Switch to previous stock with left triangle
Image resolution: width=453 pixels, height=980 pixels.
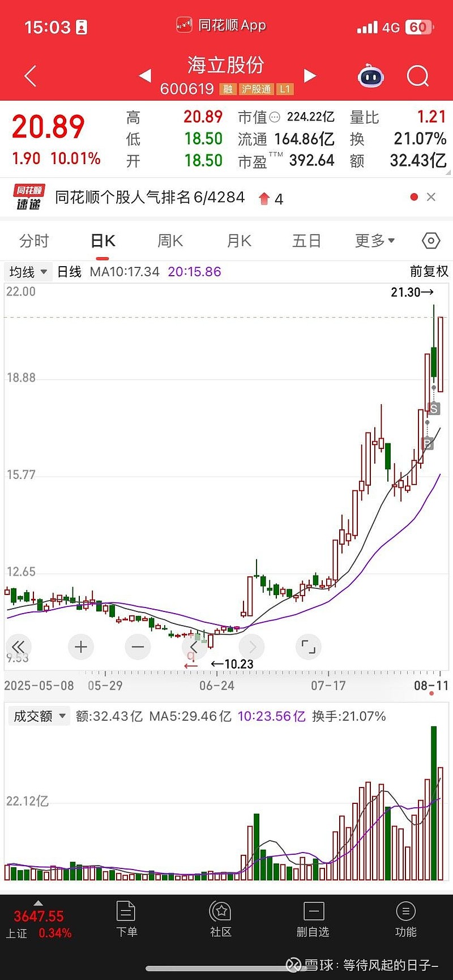[x=146, y=75]
